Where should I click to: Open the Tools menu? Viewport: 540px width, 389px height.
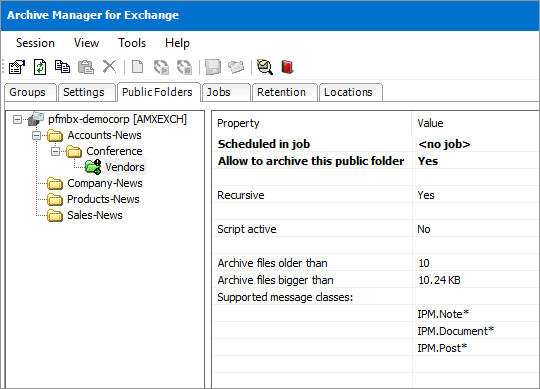[x=132, y=43]
